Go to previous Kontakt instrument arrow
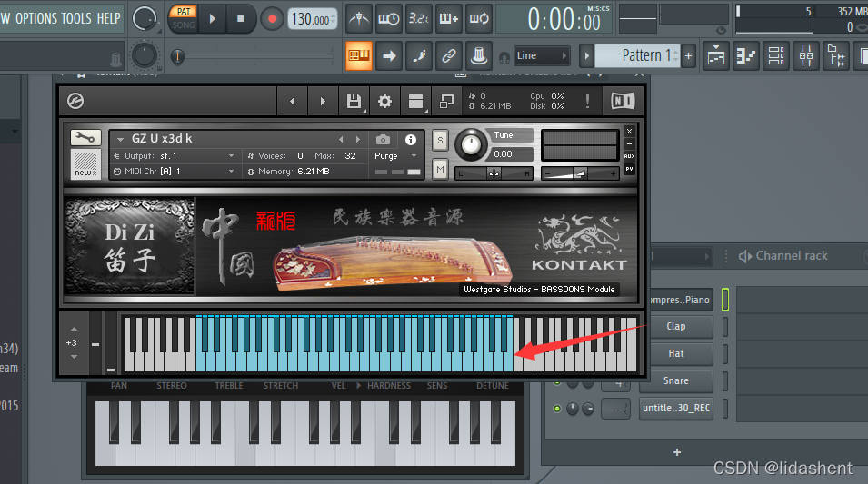 pos(293,101)
